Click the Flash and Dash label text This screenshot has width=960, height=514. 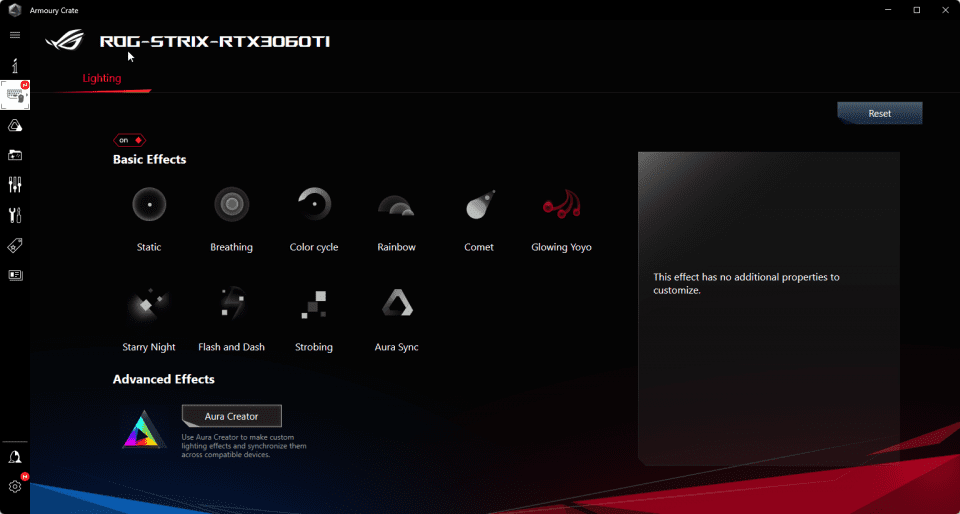pyautogui.click(x=231, y=347)
